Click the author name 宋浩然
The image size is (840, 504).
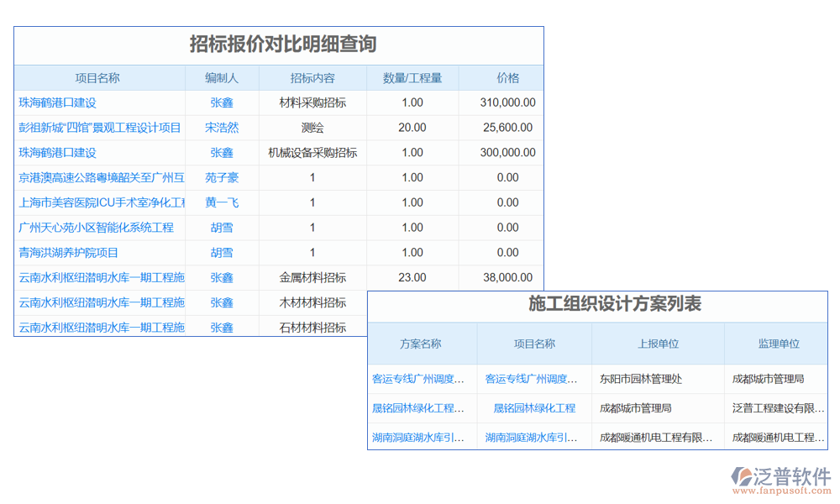(222, 128)
